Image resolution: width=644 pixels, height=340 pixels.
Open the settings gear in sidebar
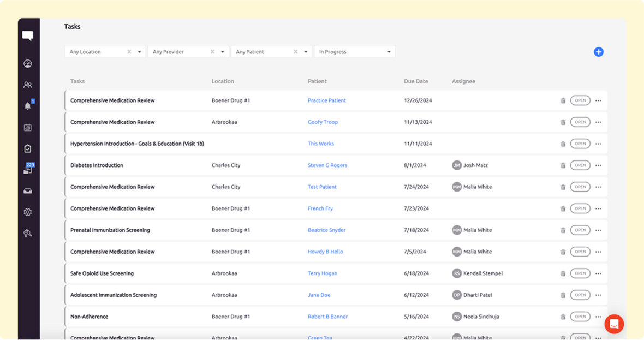click(x=28, y=212)
